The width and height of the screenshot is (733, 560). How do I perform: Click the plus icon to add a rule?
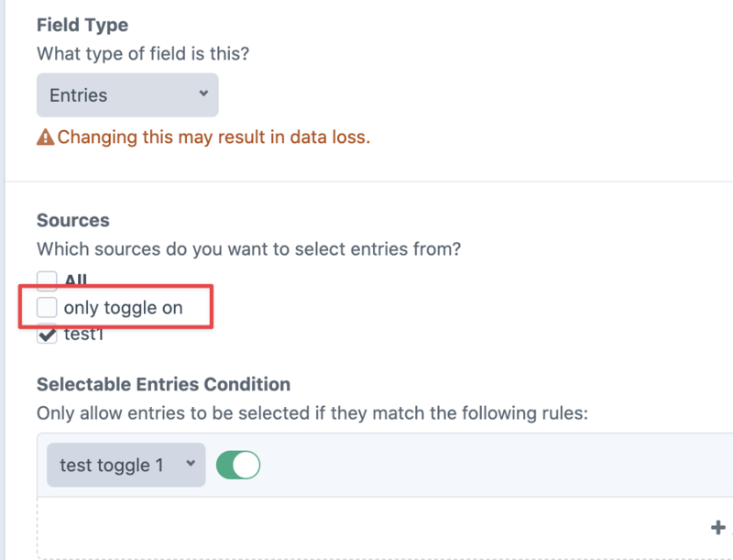[717, 527]
